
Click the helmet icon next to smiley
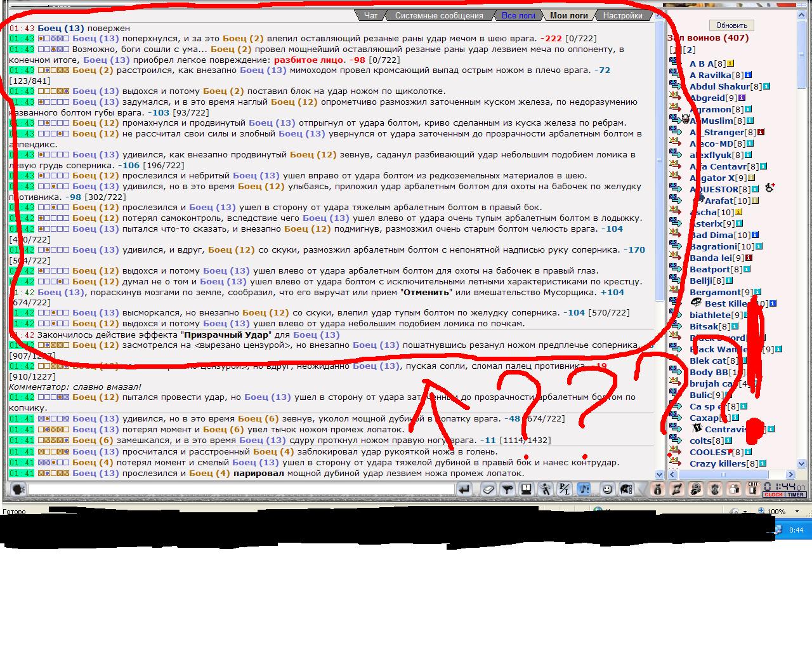tap(627, 489)
